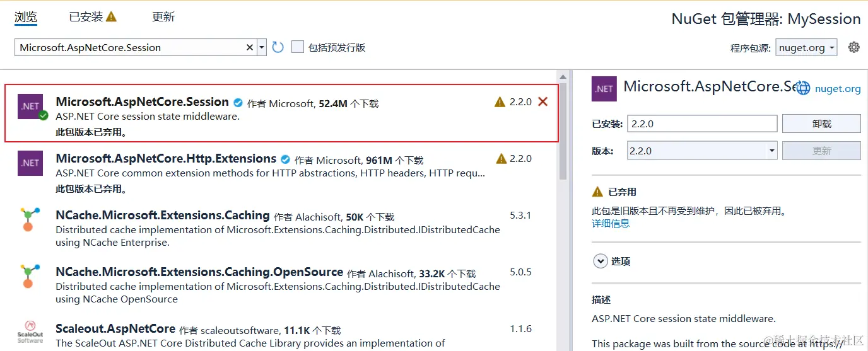Viewport: 868px width, 351px height.
Task: Open nuget.org link in details panel
Action: [838, 89]
